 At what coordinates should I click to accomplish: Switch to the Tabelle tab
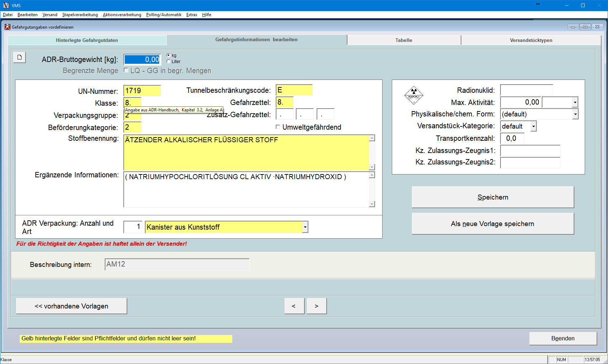(x=404, y=40)
